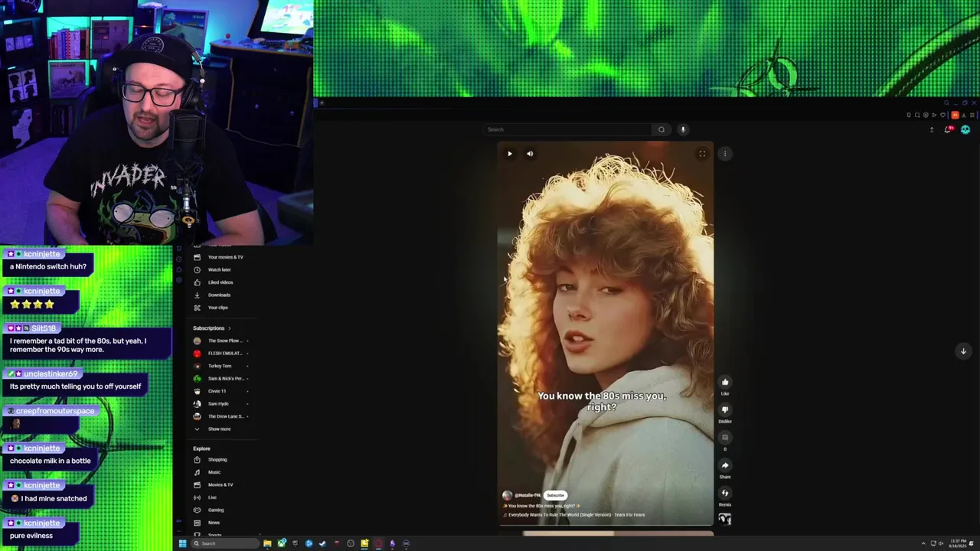This screenshot has height=551, width=980.
Task: Open the YouTube create upload icon
Action: [x=932, y=129]
